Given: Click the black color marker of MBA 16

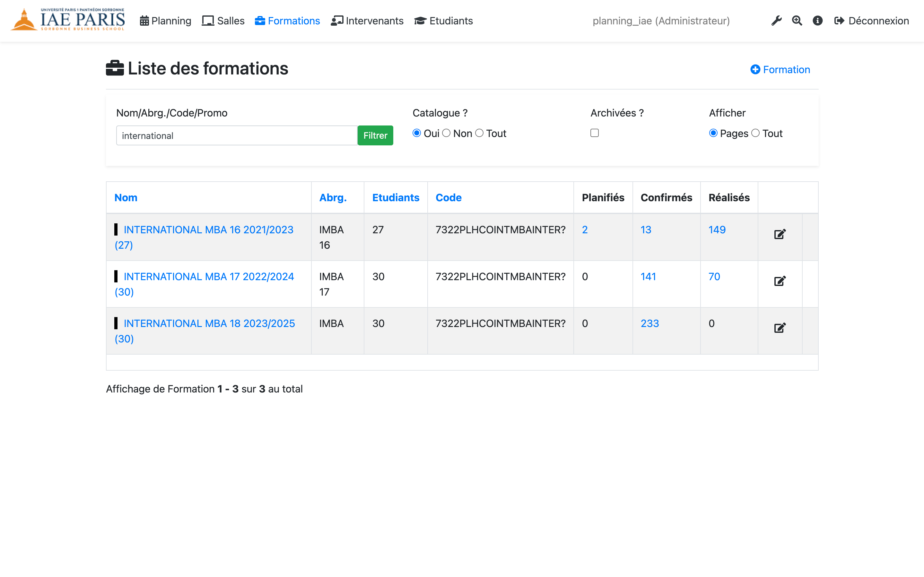Looking at the screenshot, I should coord(116,230).
